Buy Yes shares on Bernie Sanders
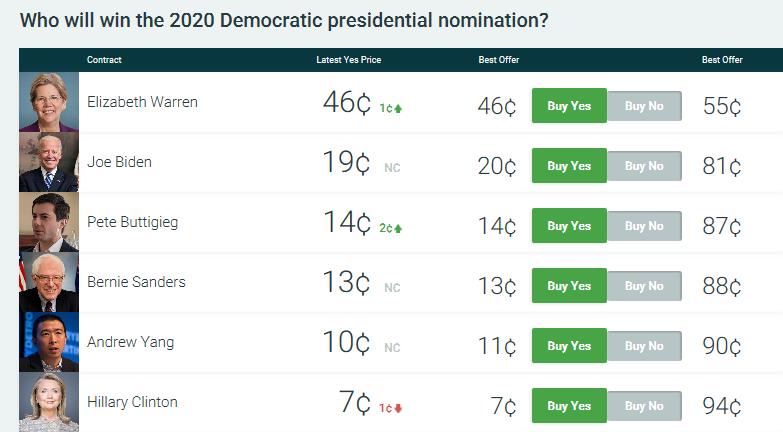The width and height of the screenshot is (783, 432). pos(569,286)
